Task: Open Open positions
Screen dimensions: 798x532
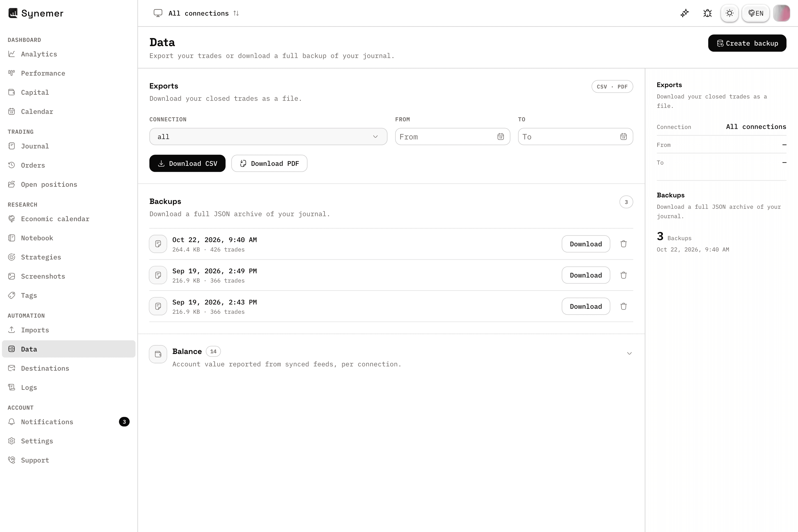Action: (x=69, y=185)
